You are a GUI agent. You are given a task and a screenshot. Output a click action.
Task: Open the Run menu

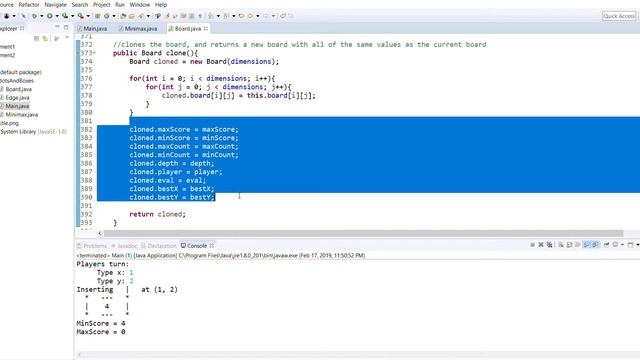tap(120, 4)
